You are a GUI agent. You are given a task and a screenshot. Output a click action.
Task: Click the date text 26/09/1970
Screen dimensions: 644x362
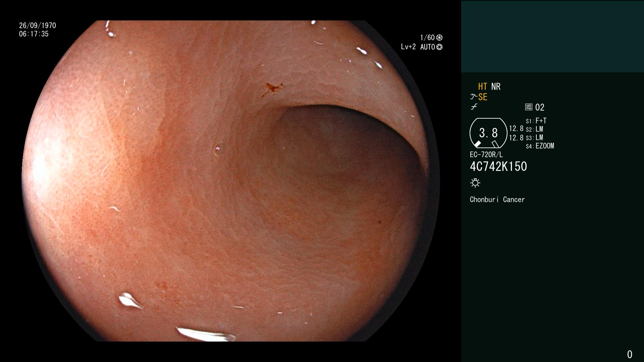click(x=38, y=25)
